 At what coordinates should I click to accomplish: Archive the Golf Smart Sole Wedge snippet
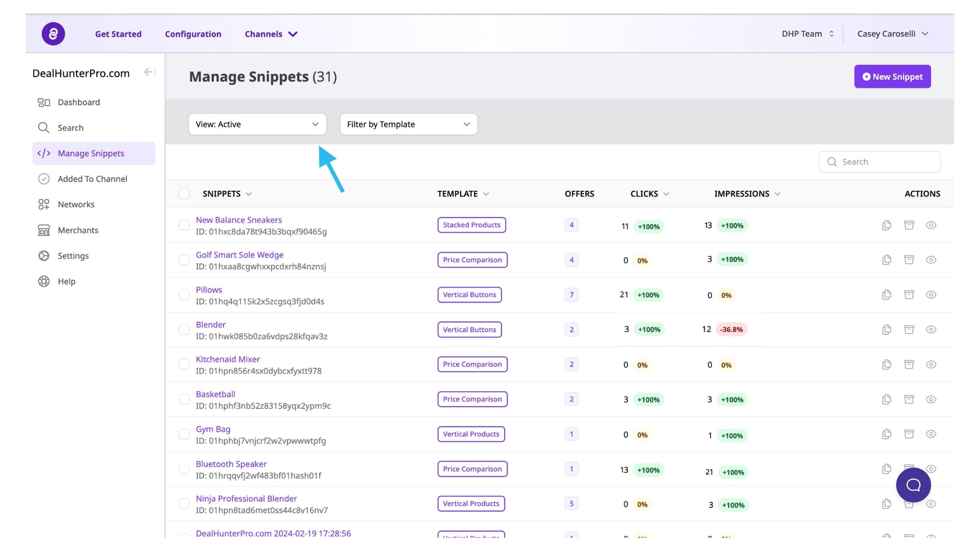(909, 260)
